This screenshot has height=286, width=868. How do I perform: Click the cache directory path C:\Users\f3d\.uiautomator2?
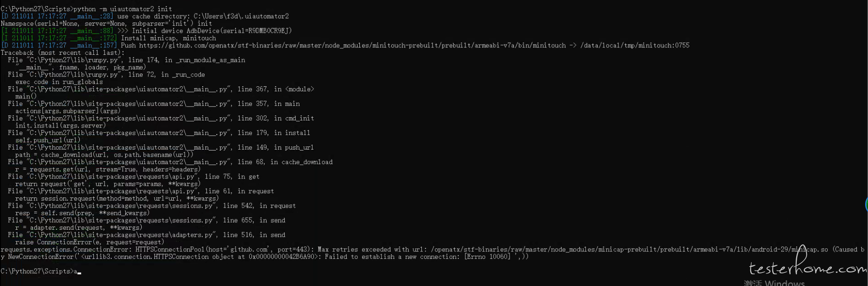click(241, 16)
